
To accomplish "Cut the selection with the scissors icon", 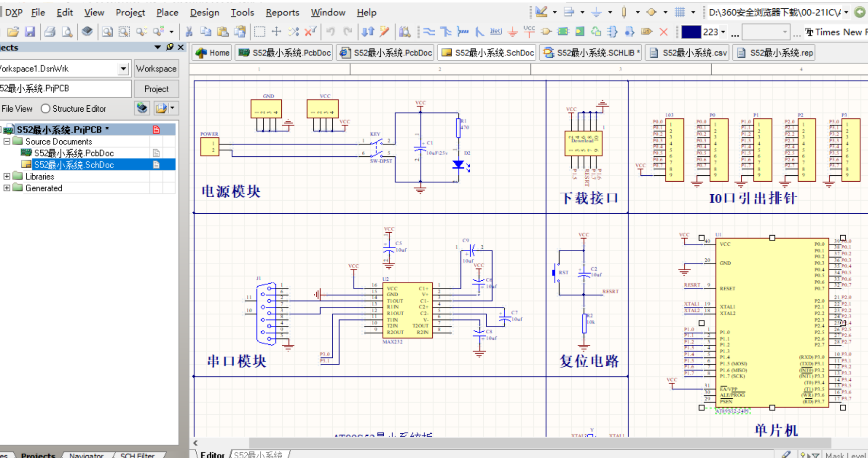I will [189, 32].
